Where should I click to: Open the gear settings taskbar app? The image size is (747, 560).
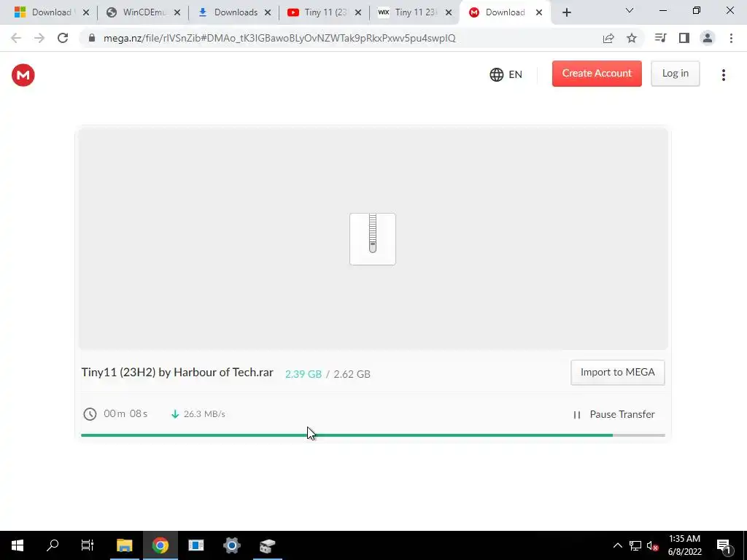click(231, 545)
